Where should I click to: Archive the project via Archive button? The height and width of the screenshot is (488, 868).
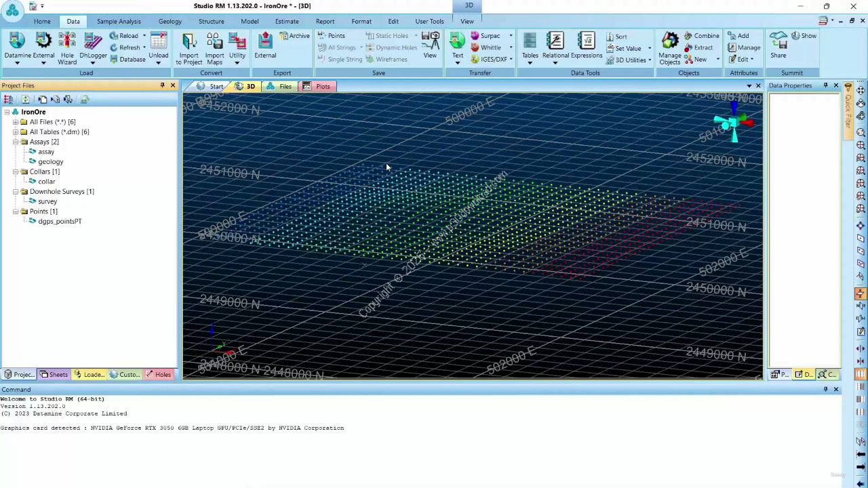(x=294, y=36)
